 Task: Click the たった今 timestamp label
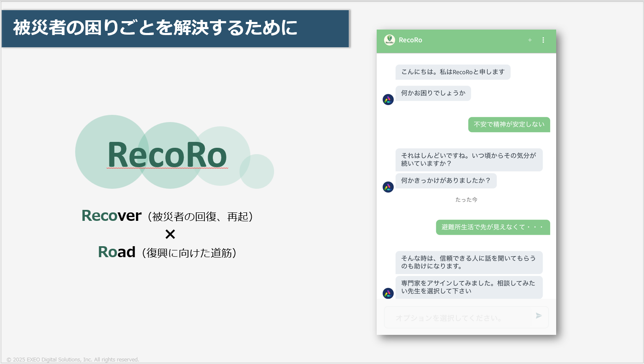[x=466, y=200]
